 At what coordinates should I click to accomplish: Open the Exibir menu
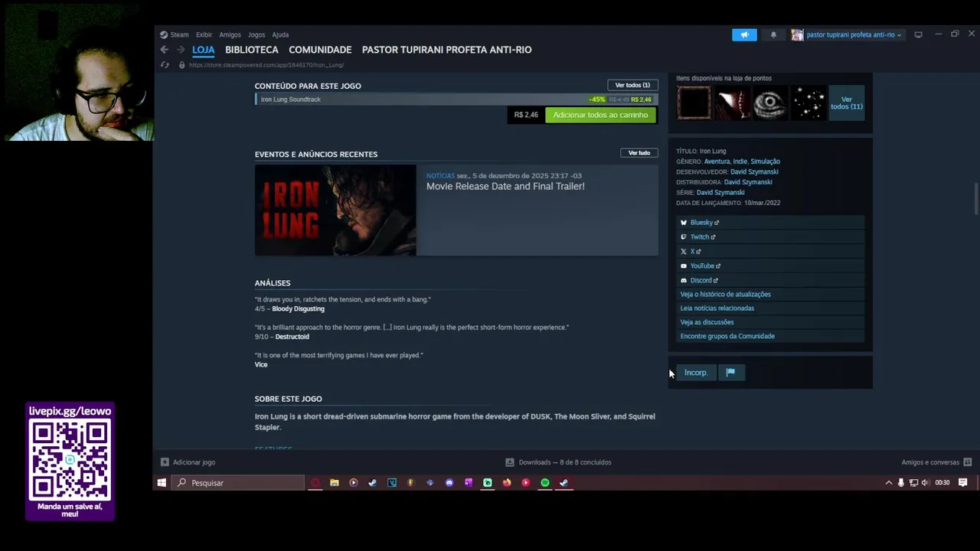(x=204, y=34)
